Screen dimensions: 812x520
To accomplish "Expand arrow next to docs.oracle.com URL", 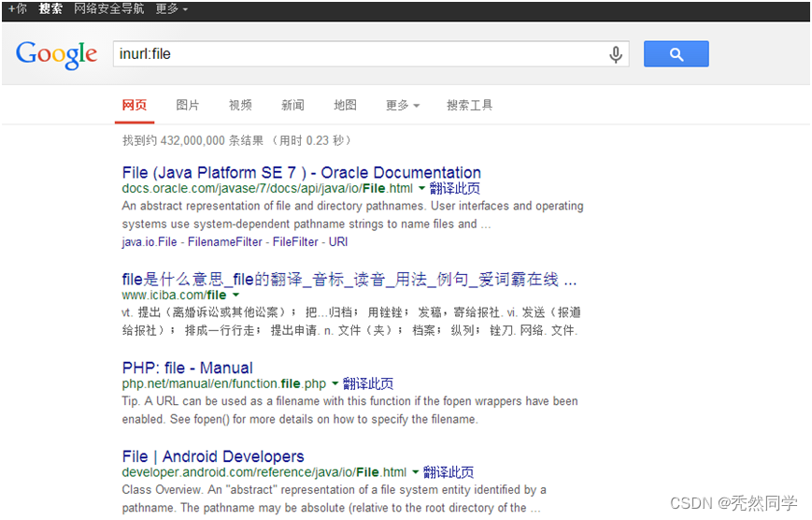I will click(421, 188).
